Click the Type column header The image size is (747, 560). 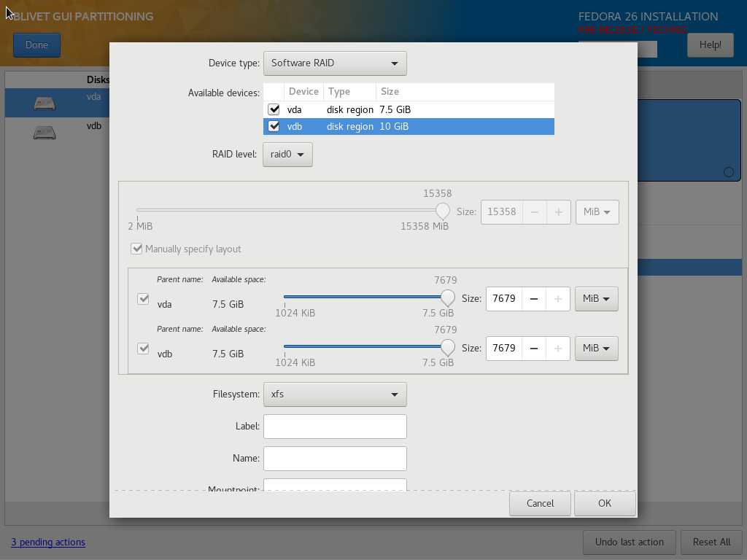pyautogui.click(x=349, y=91)
